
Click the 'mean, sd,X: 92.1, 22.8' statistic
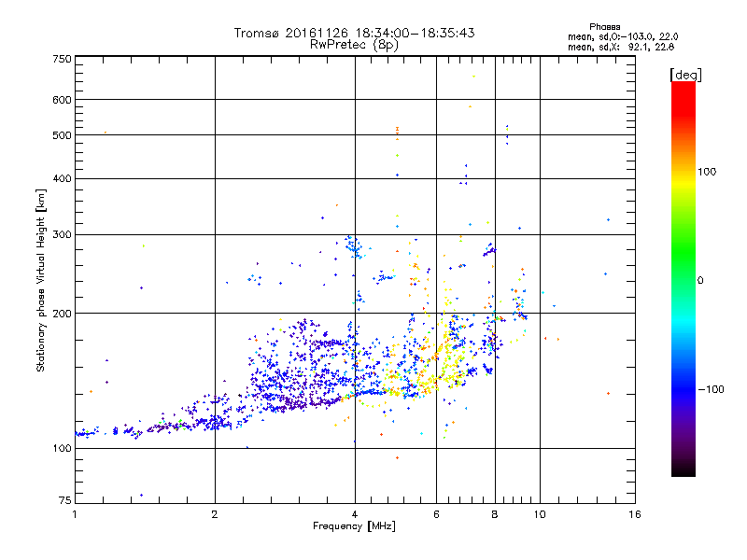pos(621,47)
